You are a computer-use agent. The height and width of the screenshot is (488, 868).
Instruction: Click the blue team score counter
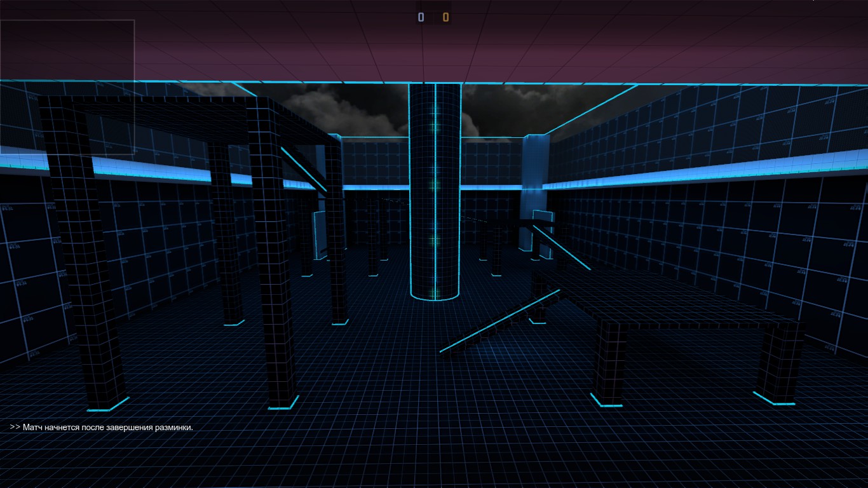point(421,17)
